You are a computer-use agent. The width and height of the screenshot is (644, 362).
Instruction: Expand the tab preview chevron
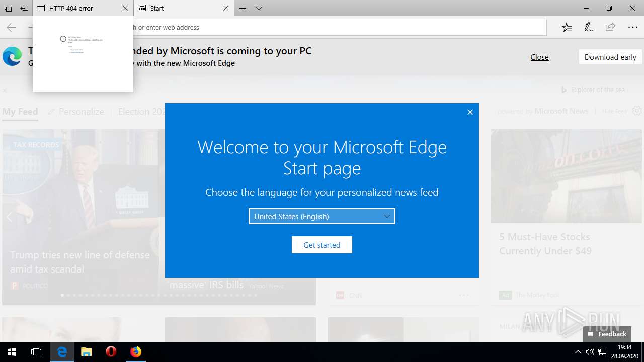(259, 8)
